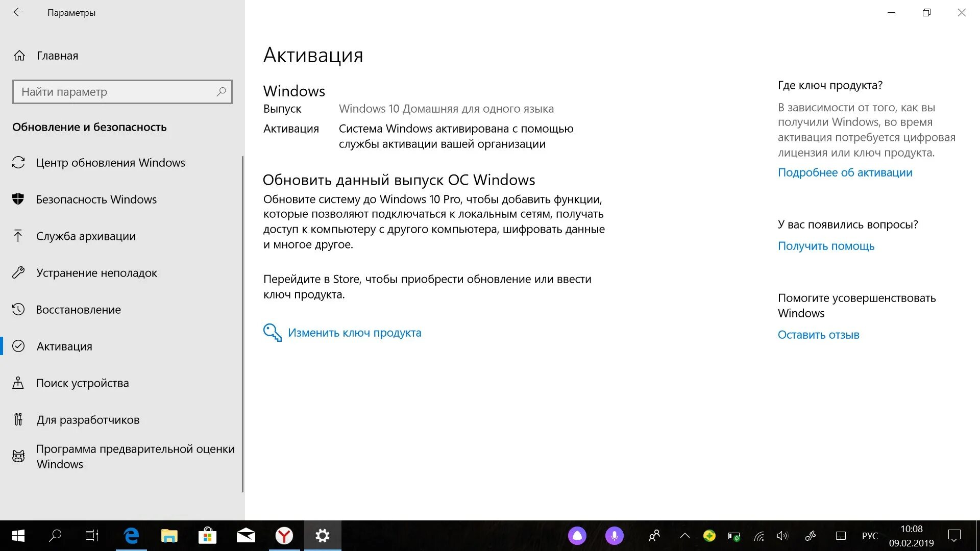Click the Получить помощь link
The image size is (980, 551).
826,246
